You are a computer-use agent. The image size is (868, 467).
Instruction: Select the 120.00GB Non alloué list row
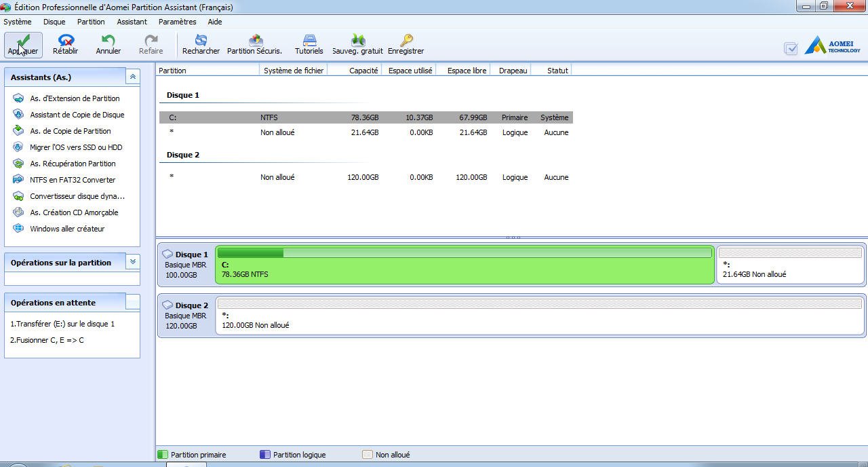366,177
